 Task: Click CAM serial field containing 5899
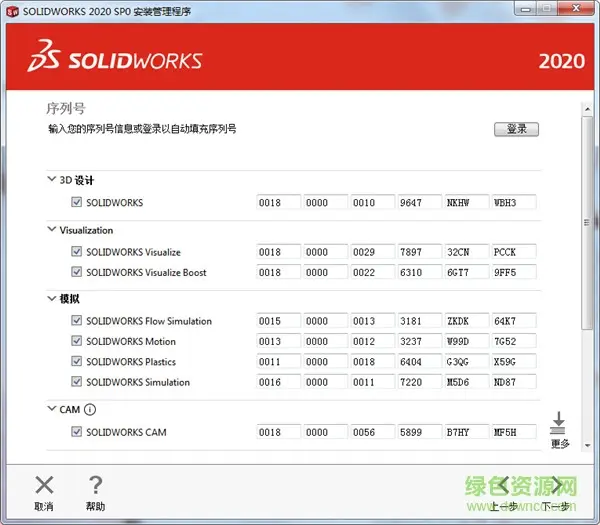(x=419, y=432)
